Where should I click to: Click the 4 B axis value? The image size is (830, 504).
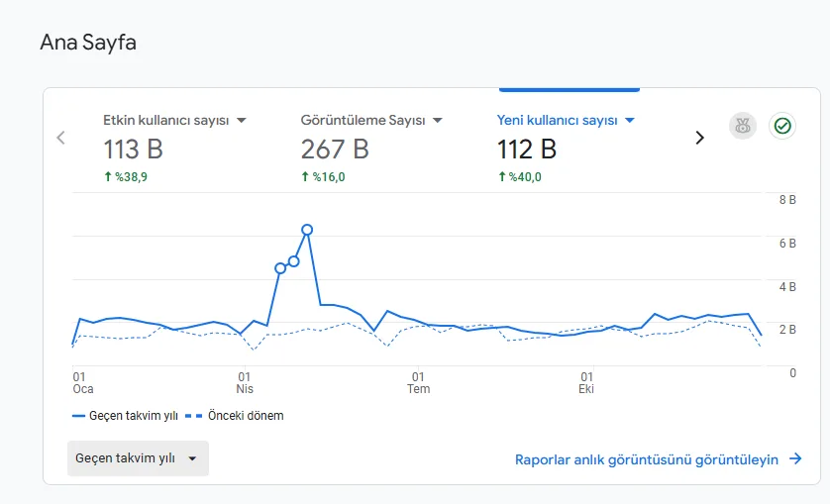787,287
